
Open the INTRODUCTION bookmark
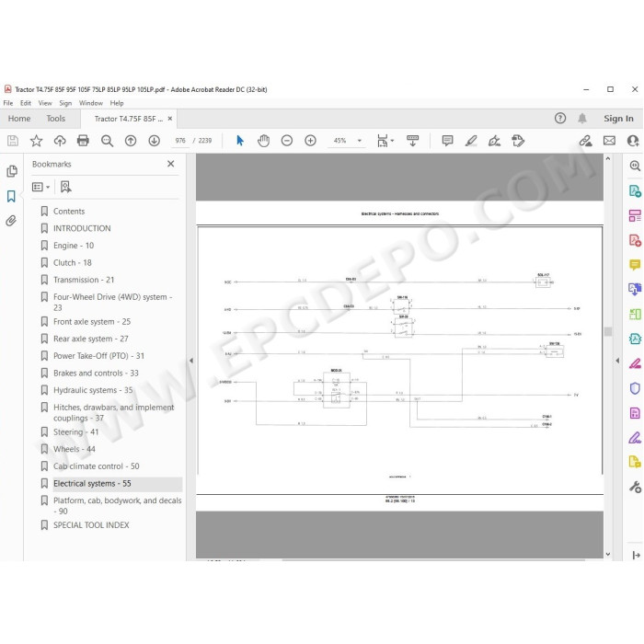pos(82,228)
